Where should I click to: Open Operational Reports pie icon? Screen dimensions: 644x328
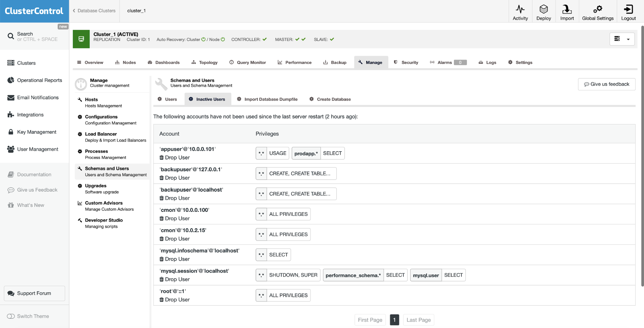(11, 80)
